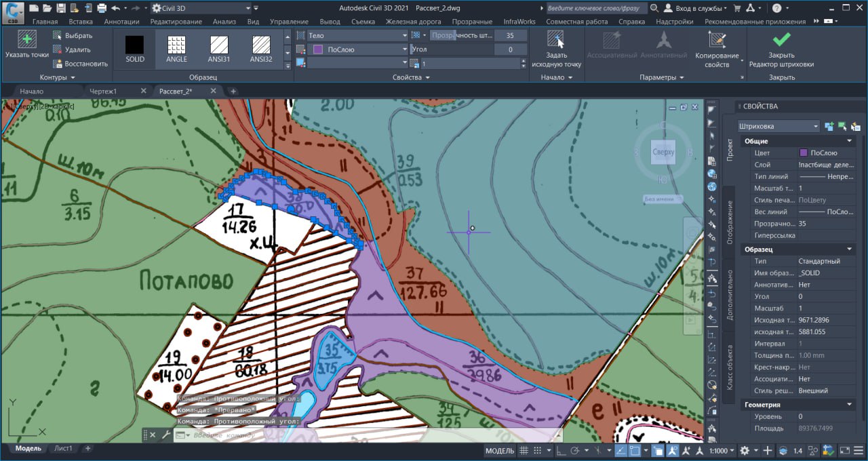The image size is (868, 461).
Task: Click the search magnifier icon
Action: click(654, 8)
